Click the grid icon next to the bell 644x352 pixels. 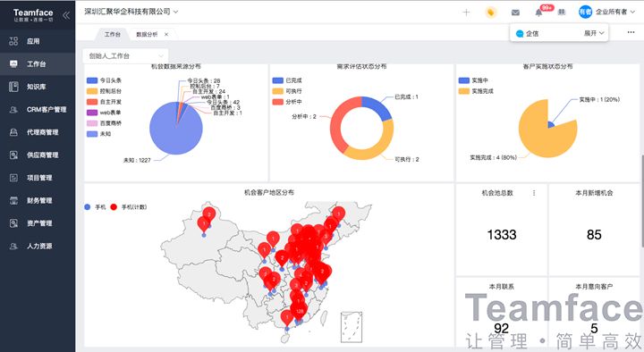pyautogui.click(x=562, y=13)
